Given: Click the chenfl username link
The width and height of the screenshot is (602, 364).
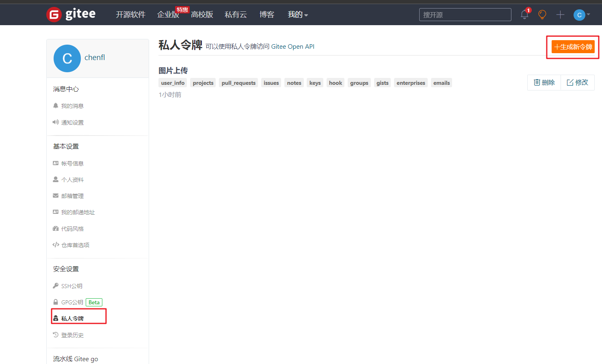Looking at the screenshot, I should point(95,58).
